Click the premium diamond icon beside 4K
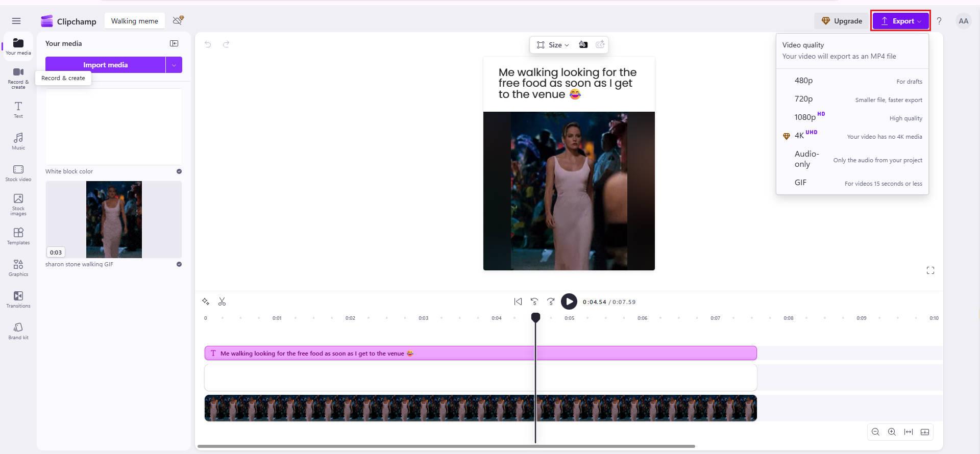Screen dimensions: 980x454 [786, 136]
